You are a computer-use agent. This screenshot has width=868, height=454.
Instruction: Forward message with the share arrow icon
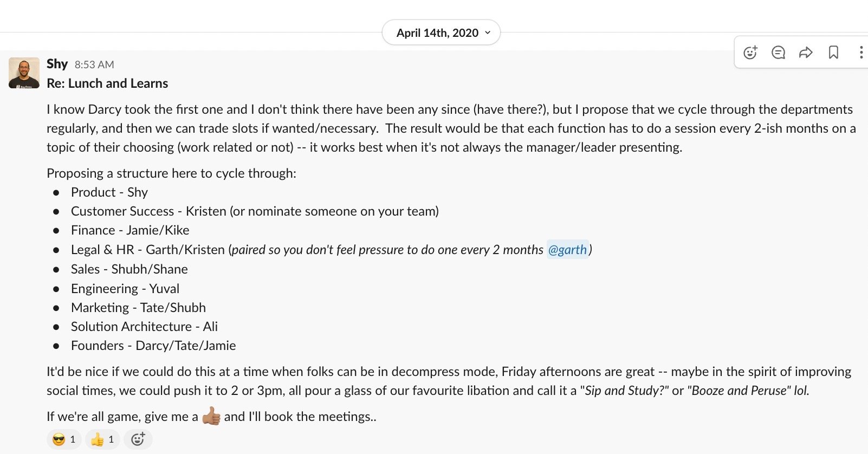pyautogui.click(x=806, y=53)
